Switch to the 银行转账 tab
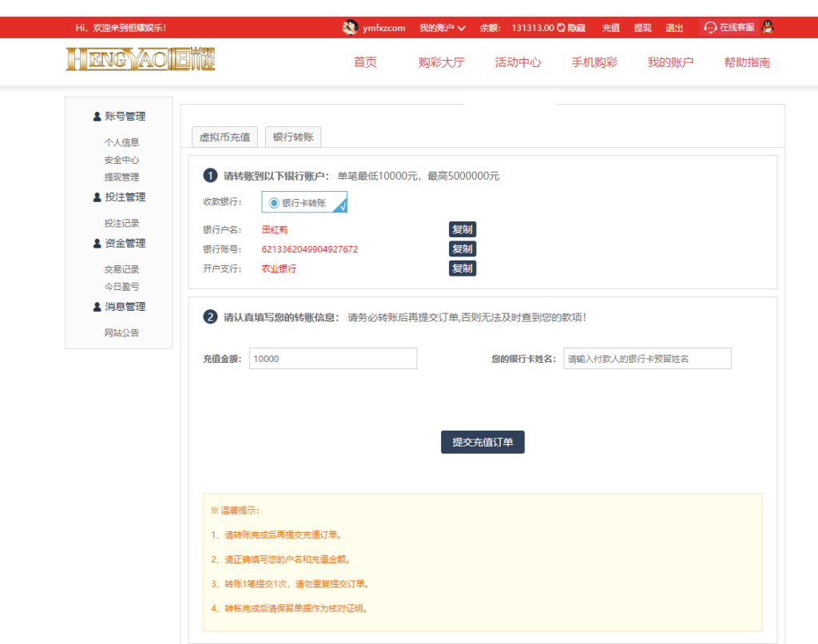The height and width of the screenshot is (644, 818). click(293, 137)
